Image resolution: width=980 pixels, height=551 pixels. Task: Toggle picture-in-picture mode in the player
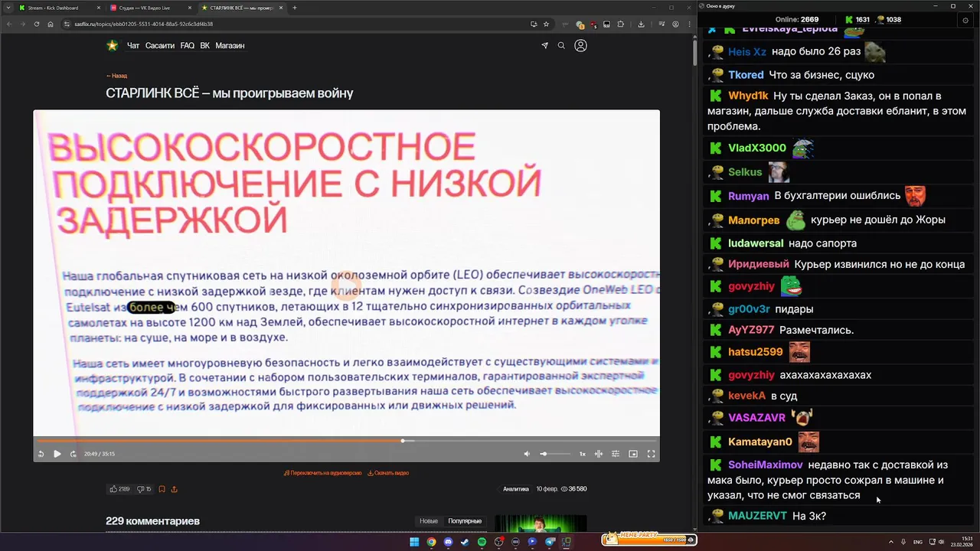pos(633,454)
